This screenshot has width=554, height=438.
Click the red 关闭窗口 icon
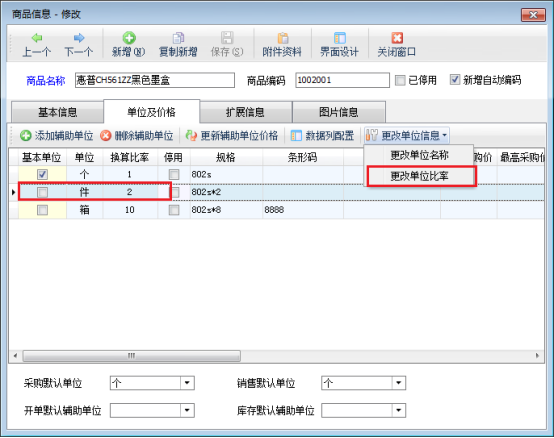[x=397, y=38]
